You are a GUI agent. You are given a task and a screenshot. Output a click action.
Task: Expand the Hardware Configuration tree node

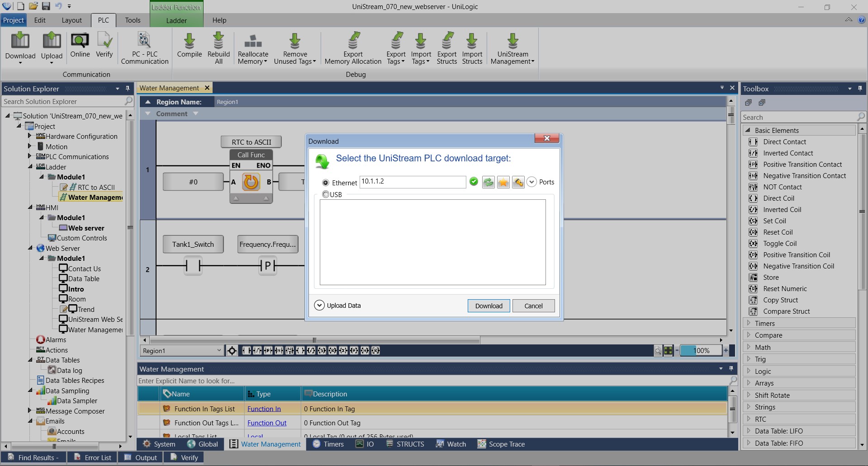[x=30, y=136]
